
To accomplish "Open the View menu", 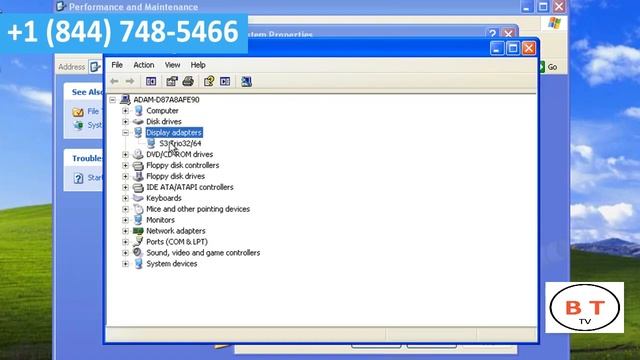I will [172, 65].
